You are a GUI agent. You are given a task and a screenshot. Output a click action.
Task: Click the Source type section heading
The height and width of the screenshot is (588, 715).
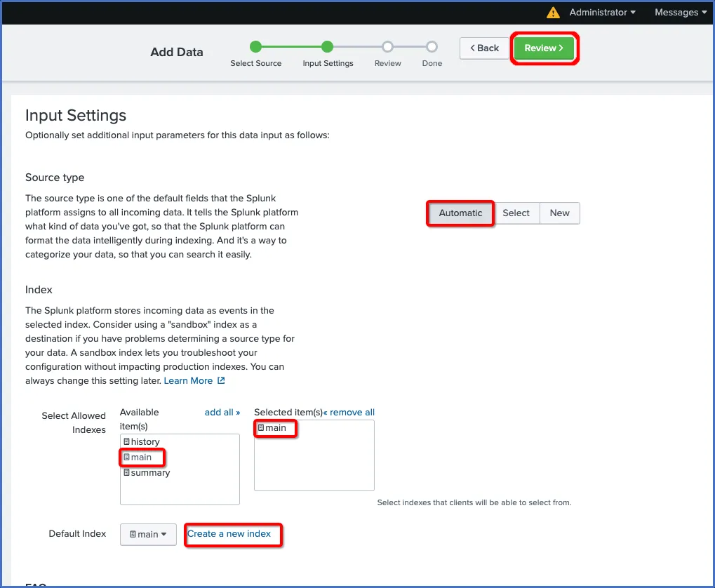[55, 178]
